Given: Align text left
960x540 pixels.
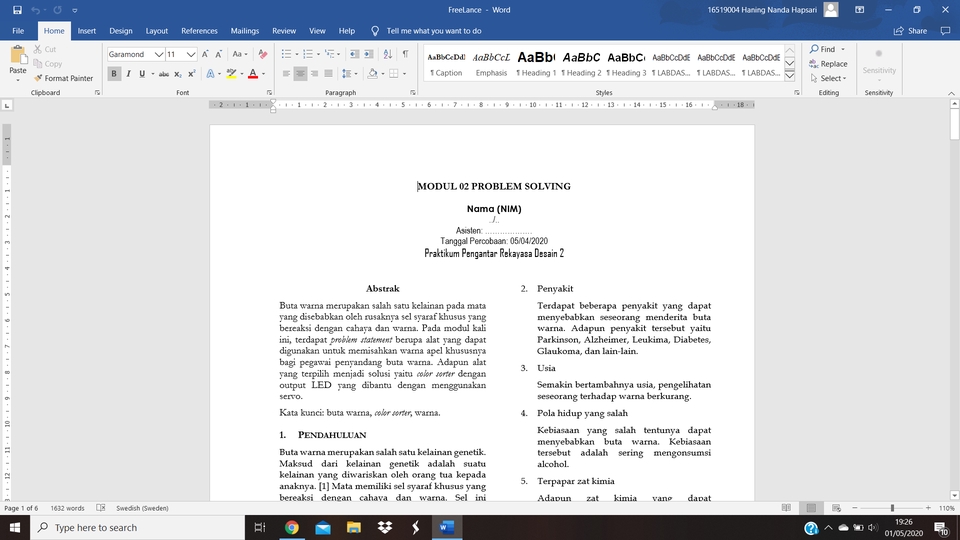Looking at the screenshot, I should click(286, 74).
